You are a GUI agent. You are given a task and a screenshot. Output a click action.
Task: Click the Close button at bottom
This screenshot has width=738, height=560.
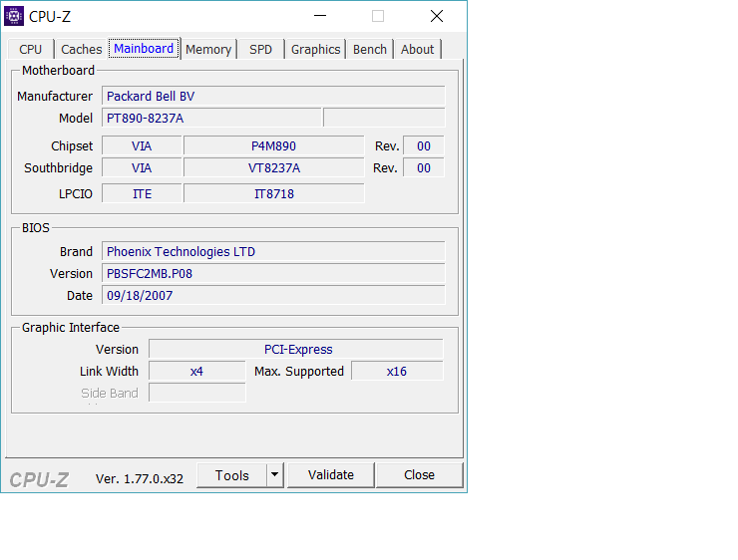pyautogui.click(x=419, y=475)
